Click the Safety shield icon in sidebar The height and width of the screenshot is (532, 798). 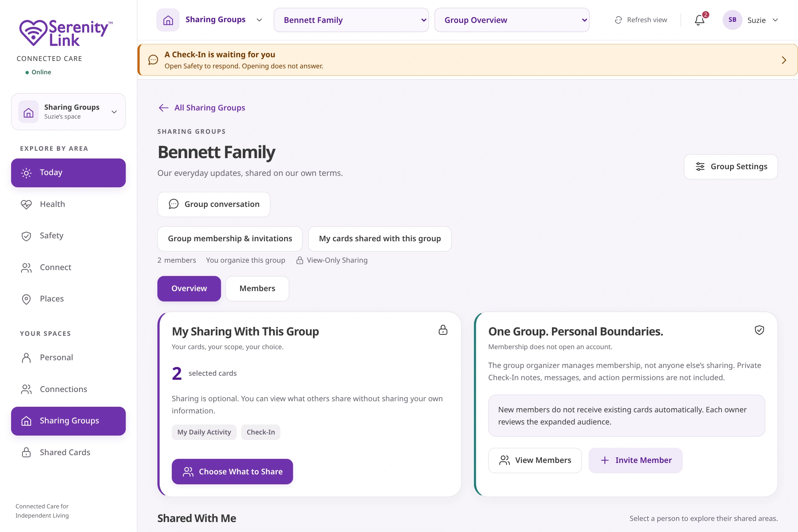(26, 236)
